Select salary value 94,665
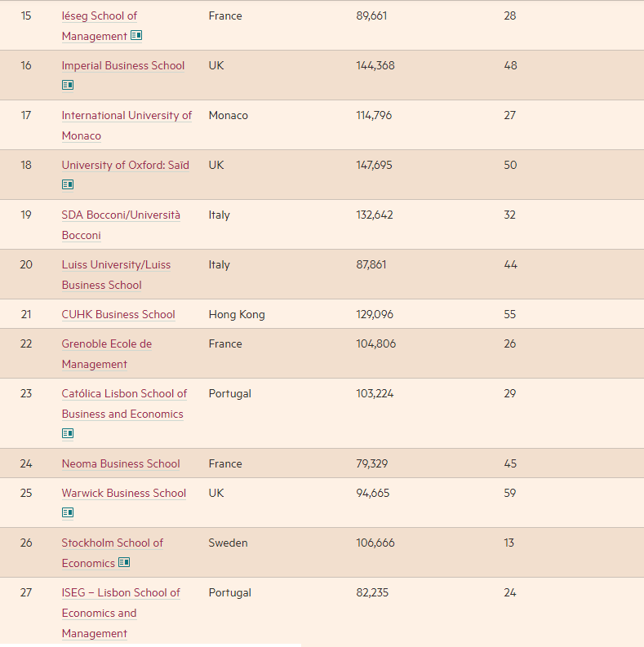 click(373, 493)
